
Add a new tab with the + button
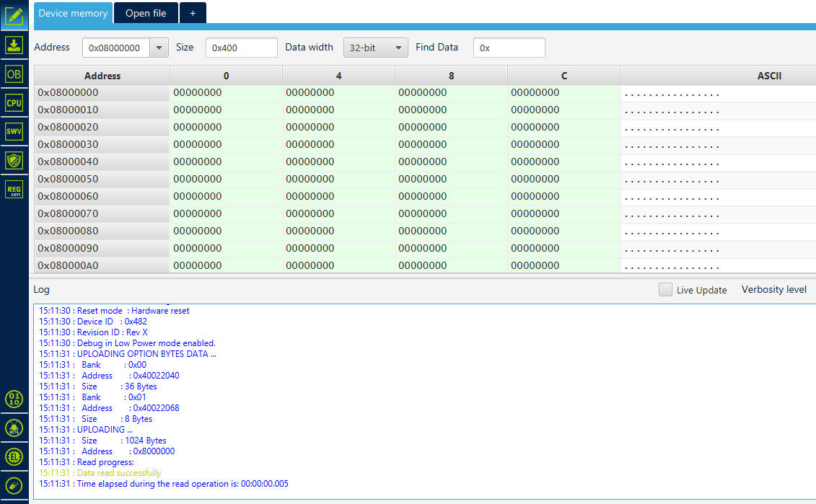192,12
